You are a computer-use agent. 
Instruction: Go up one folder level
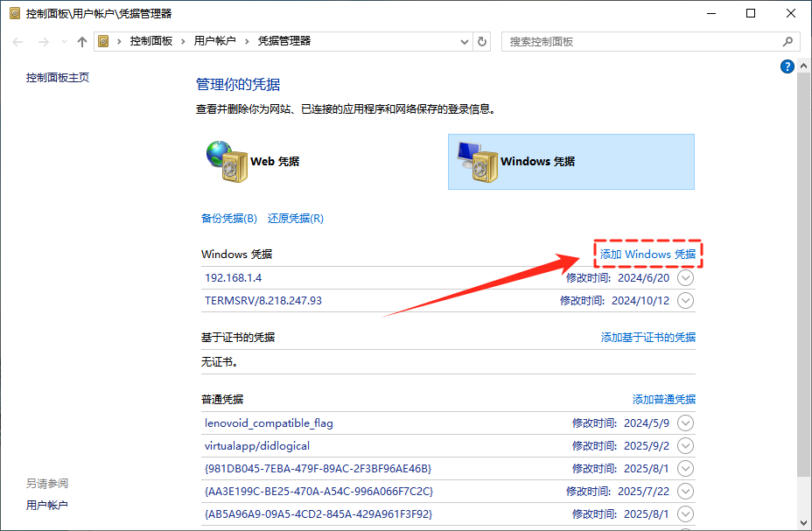(x=82, y=42)
